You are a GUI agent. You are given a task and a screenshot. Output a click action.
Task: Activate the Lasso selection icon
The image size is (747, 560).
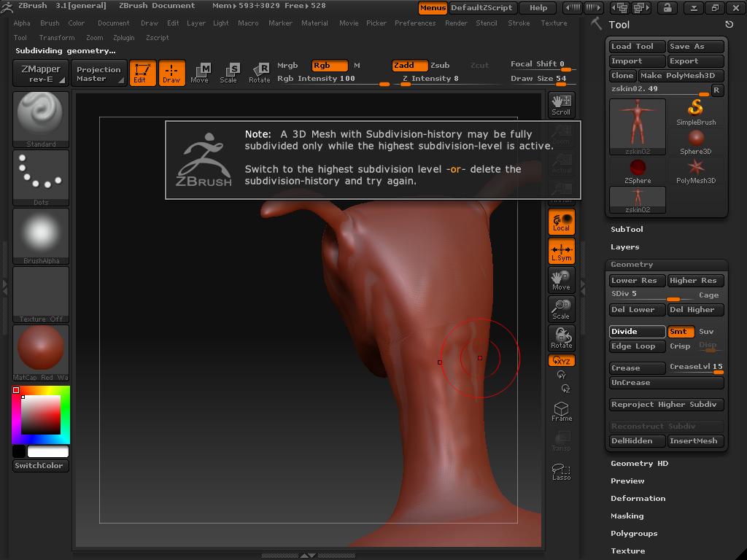click(x=561, y=472)
